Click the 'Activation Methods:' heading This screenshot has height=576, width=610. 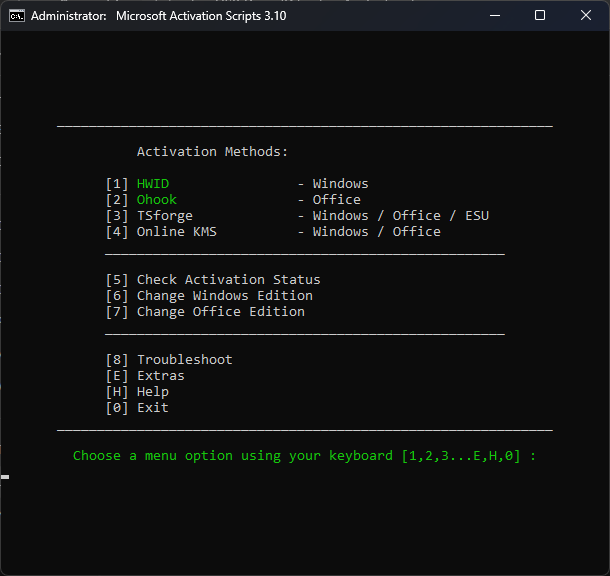(x=212, y=151)
